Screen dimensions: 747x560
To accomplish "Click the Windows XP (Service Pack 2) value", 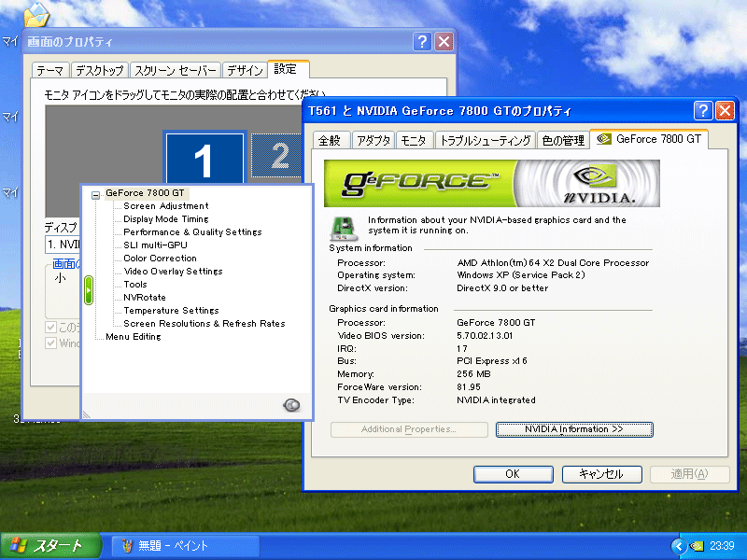I will tap(521, 275).
